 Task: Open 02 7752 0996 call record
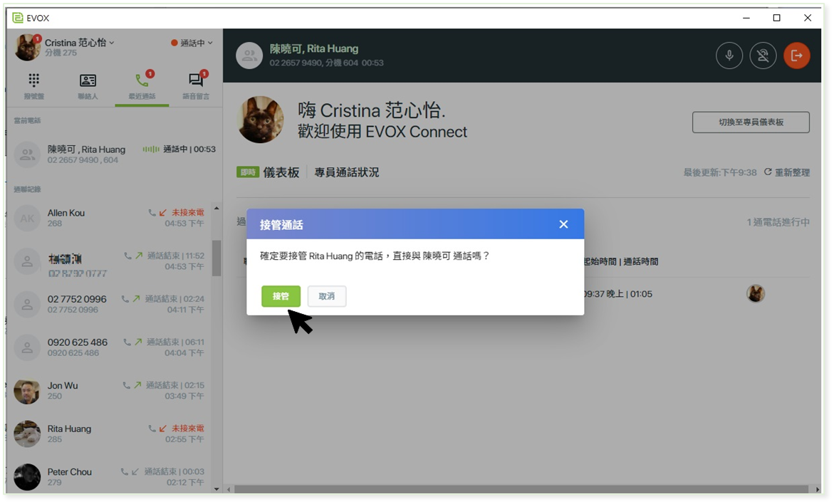tap(110, 304)
